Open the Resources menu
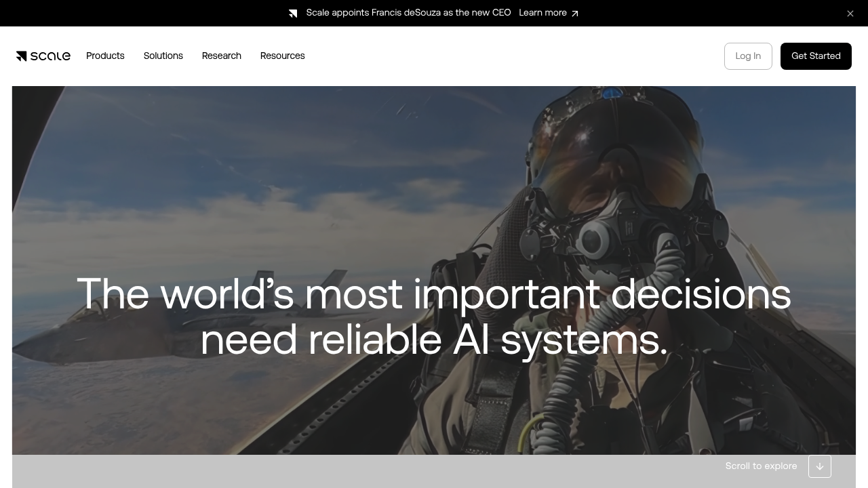Image resolution: width=868 pixels, height=488 pixels. coord(283,56)
